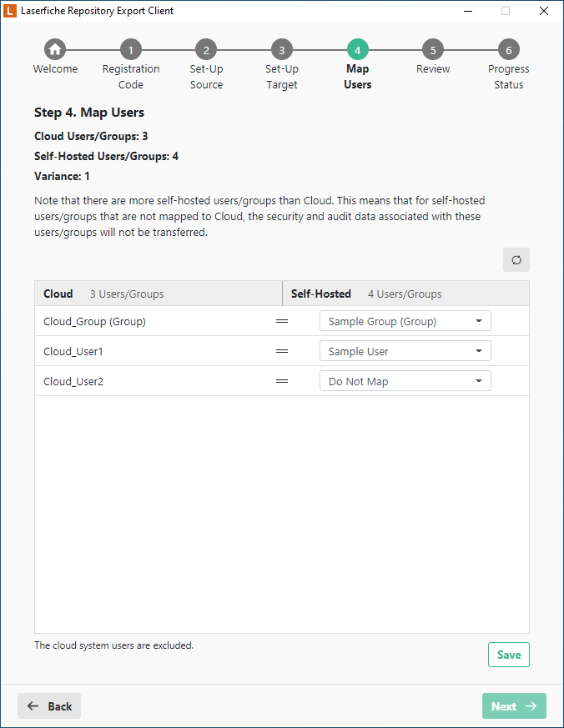The height and width of the screenshot is (728, 564).
Task: Refresh the user mapping list
Action: tap(516, 260)
